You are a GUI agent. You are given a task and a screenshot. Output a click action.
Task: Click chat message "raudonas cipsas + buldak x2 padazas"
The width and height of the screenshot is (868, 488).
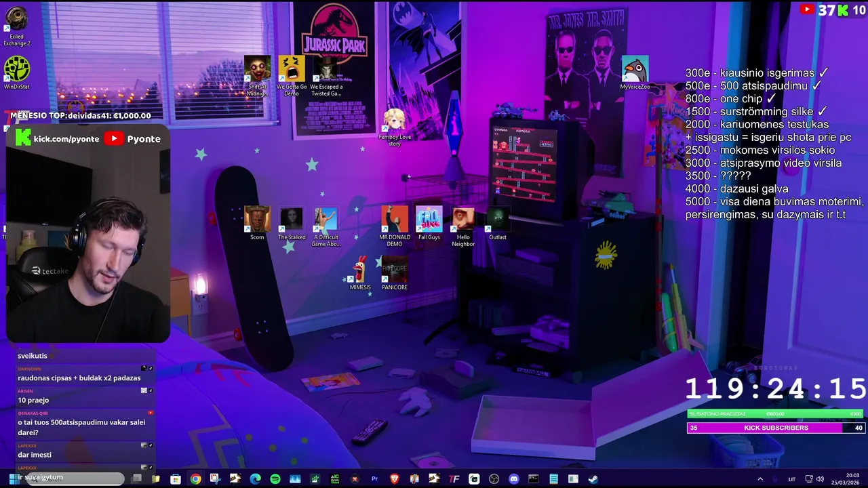(79, 378)
